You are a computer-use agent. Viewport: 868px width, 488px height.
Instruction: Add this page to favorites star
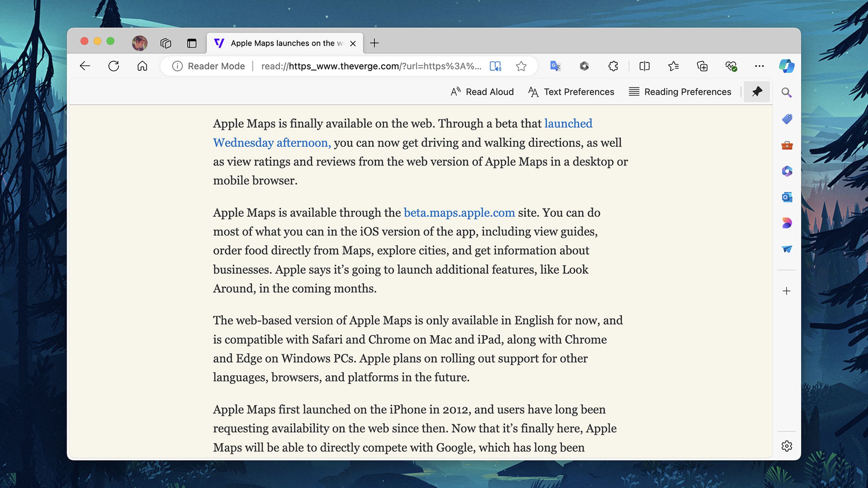(521, 66)
